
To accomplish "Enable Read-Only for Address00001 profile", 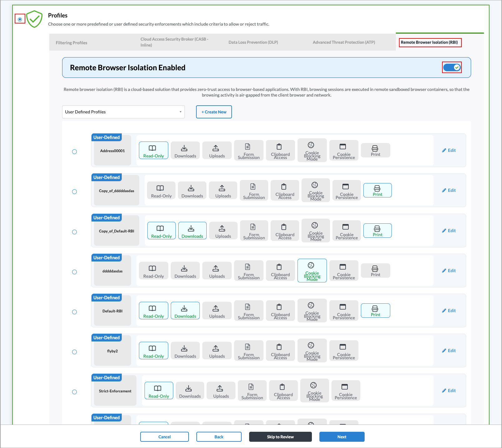I will point(153,150).
